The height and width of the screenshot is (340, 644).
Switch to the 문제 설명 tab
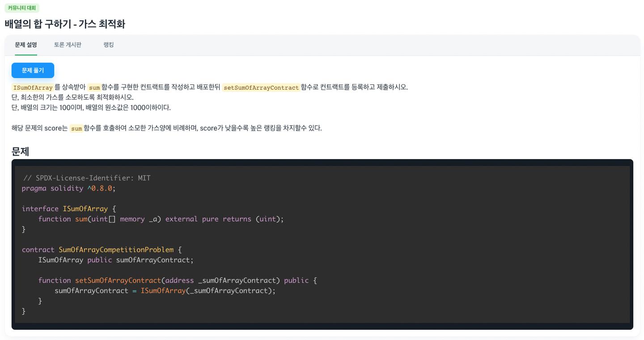coord(26,45)
